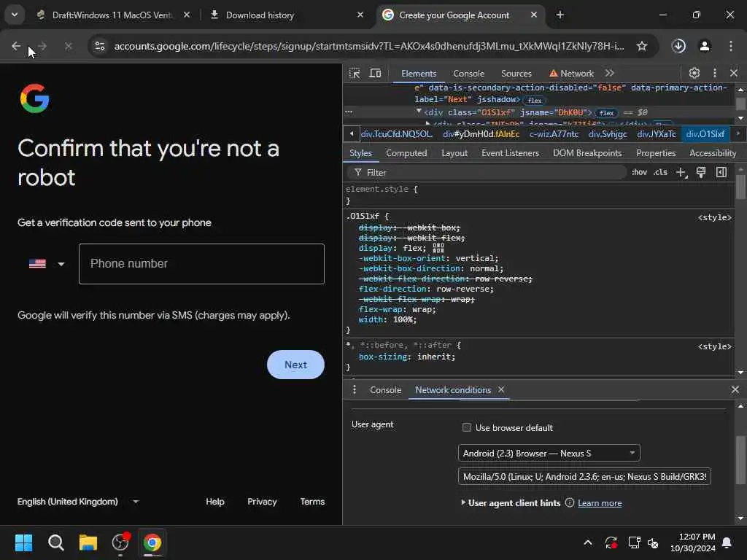Open the flexbox editor icon beside display: flex

438,248
